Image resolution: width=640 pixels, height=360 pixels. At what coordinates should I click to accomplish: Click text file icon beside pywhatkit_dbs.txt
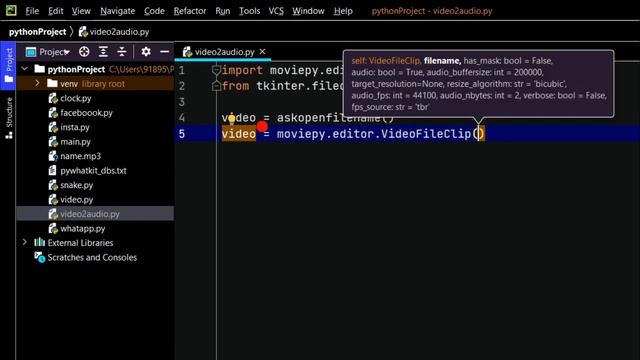coord(52,170)
